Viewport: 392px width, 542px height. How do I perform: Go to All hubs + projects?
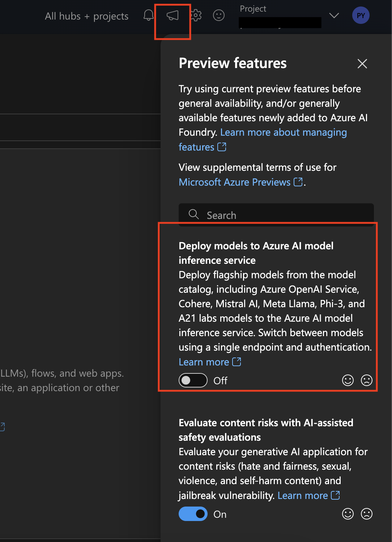pyautogui.click(x=87, y=16)
